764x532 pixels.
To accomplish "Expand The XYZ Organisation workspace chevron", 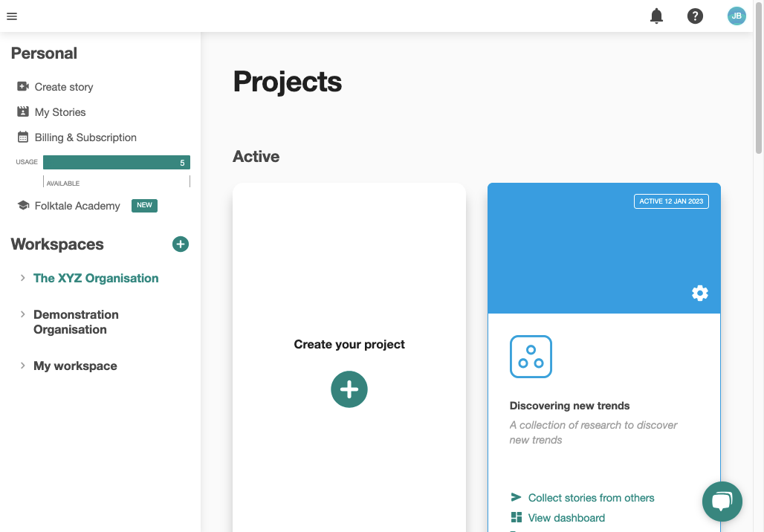I will coord(22,278).
